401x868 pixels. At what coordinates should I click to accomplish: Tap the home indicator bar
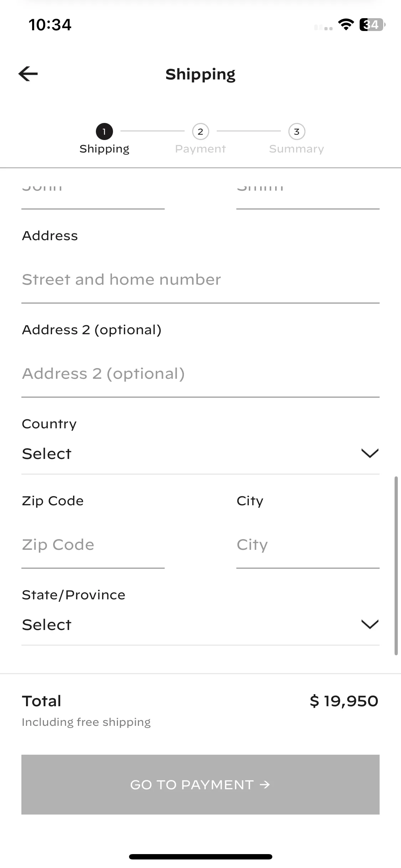(x=200, y=857)
